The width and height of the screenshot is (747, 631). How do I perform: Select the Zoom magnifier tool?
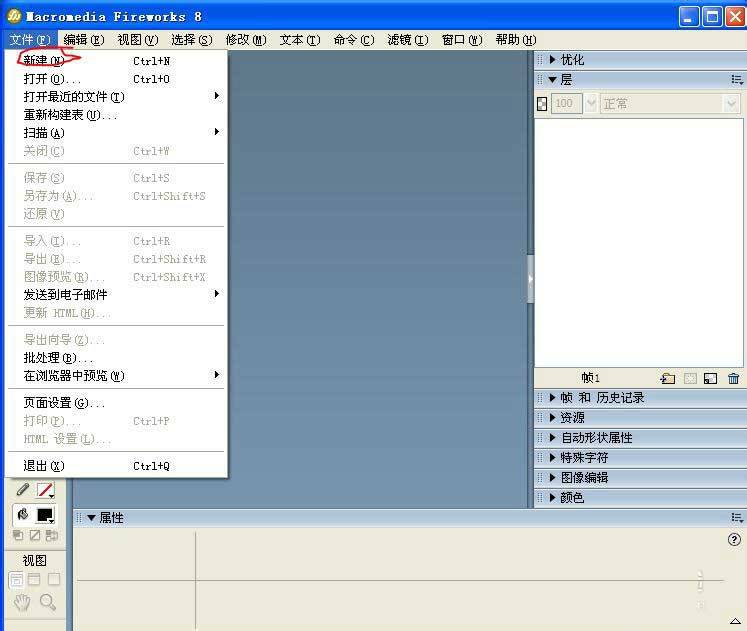(47, 602)
